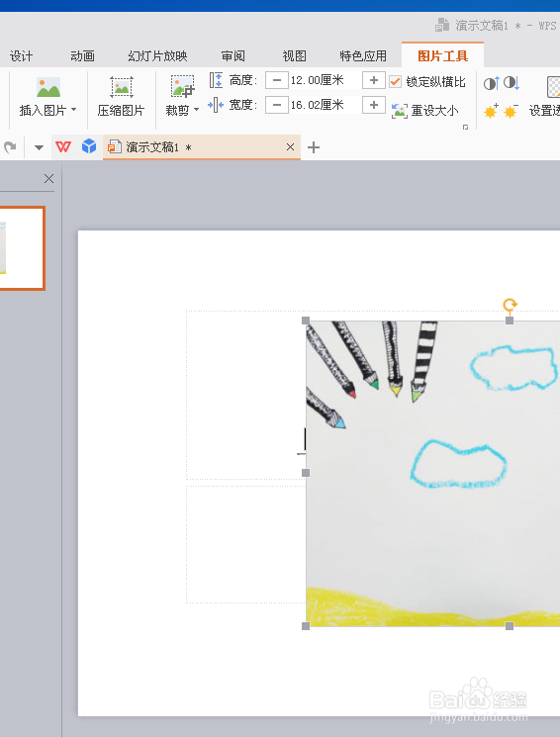Click the increase brightness sun icon
The image size is (560, 737).
coord(492,111)
